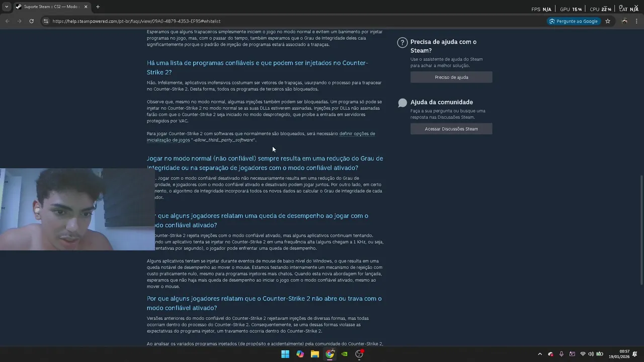Click the CPU 22% overlay readout

tap(601, 9)
